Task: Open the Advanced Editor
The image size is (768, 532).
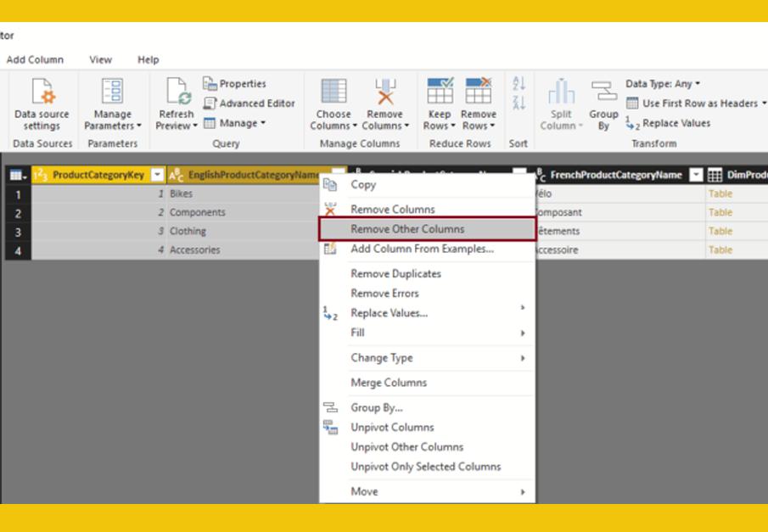Action: tap(249, 104)
